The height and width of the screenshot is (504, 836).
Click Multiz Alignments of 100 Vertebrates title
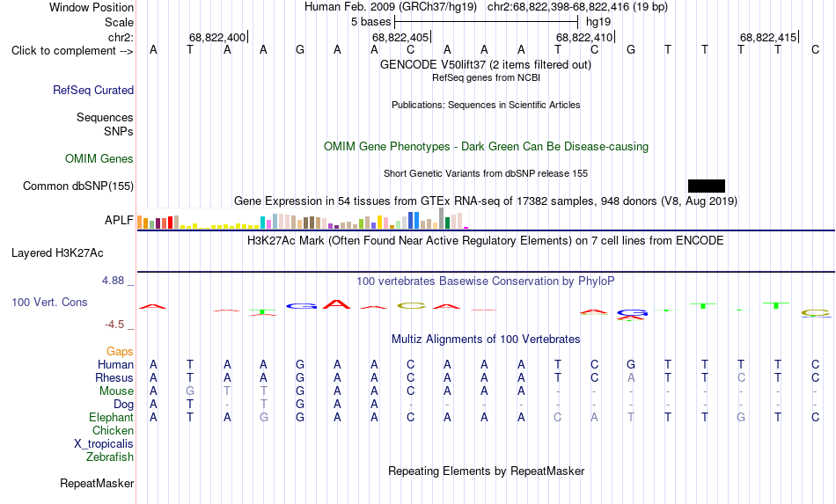point(486,339)
